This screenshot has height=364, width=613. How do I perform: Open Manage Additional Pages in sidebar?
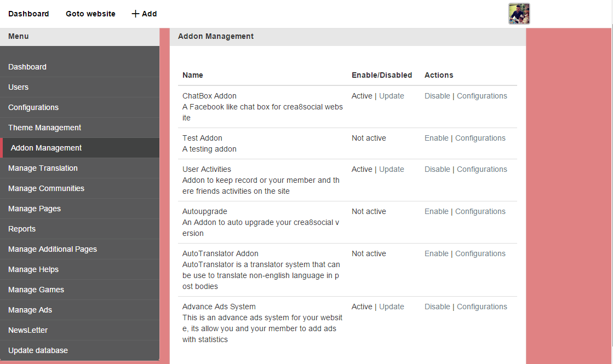coord(80,249)
